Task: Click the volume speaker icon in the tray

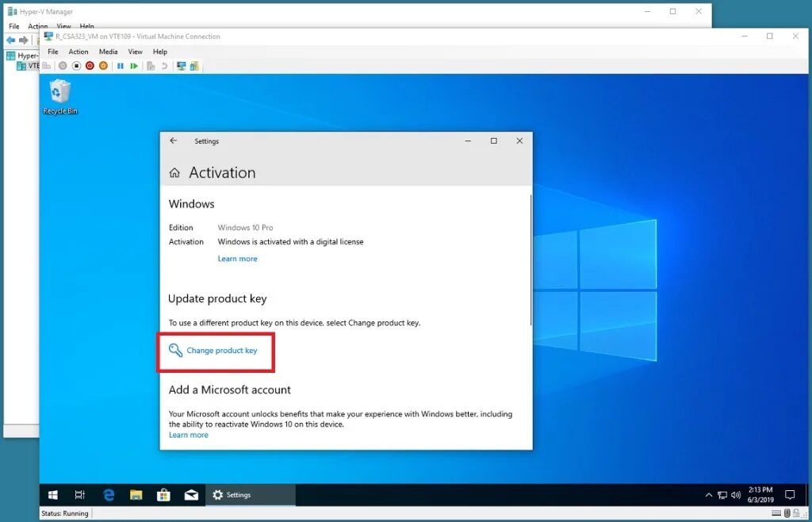Action: 736,495
